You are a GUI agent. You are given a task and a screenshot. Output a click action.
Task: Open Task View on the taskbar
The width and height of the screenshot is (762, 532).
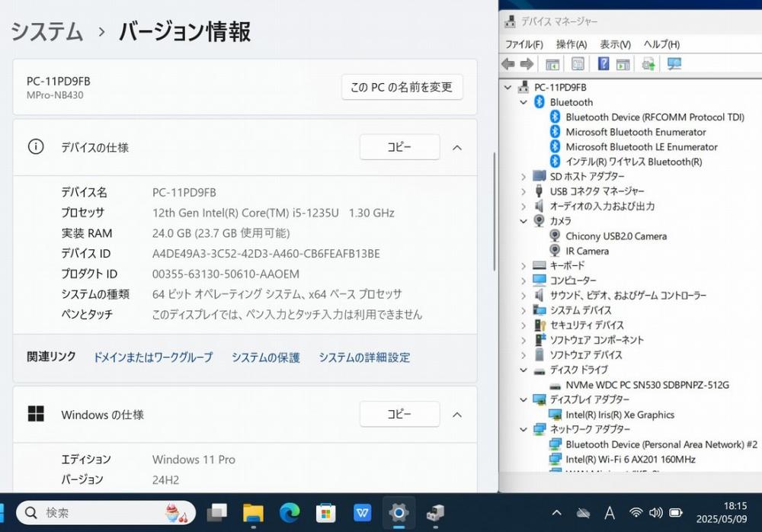[x=217, y=512]
